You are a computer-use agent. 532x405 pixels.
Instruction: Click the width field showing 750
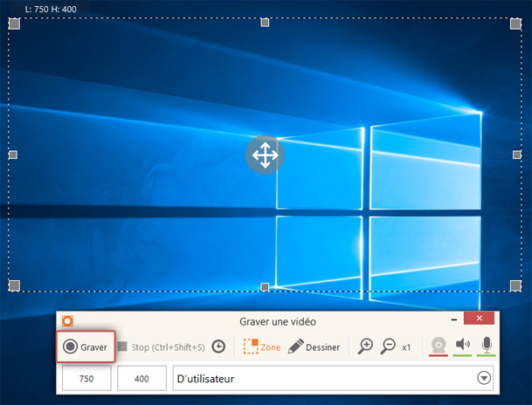pos(86,378)
